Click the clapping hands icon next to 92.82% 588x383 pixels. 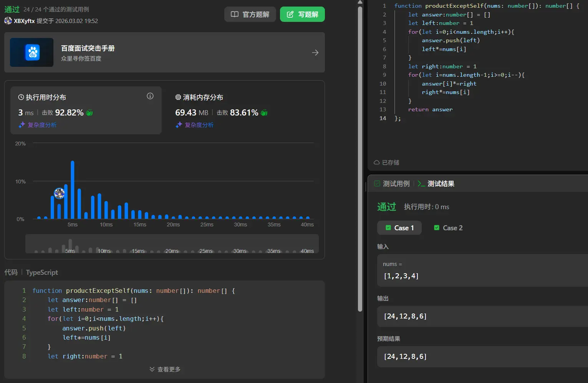pyautogui.click(x=89, y=113)
